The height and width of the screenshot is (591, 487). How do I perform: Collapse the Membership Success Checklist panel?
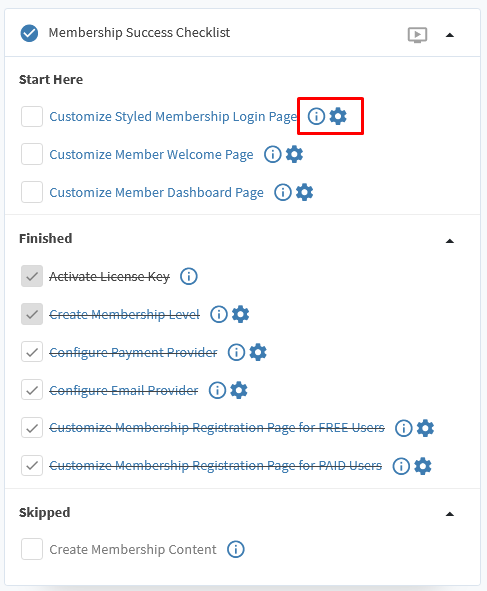coord(450,35)
